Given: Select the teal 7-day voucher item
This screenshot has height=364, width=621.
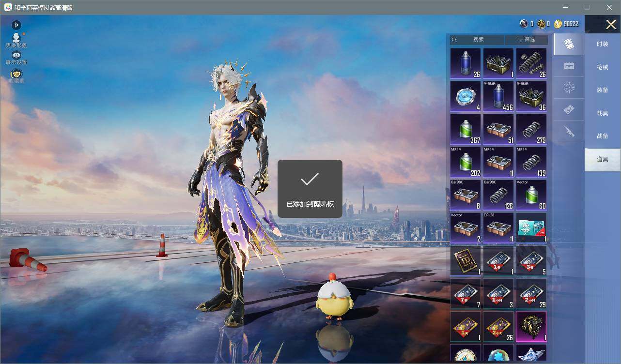Looking at the screenshot, I should tap(531, 227).
